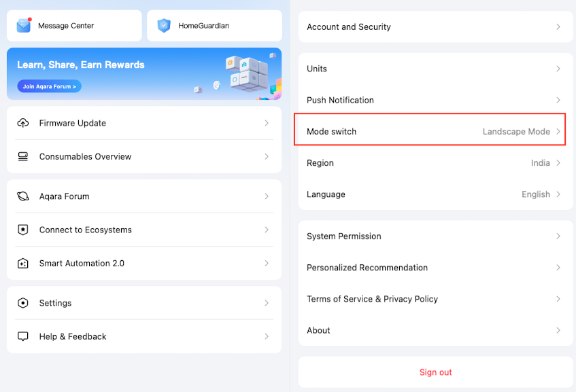
Task: Click the Message Center envelope icon
Action: tap(24, 26)
